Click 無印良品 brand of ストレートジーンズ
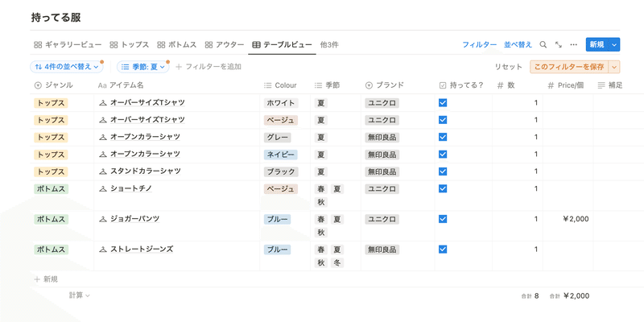The image size is (644, 322). tap(382, 250)
